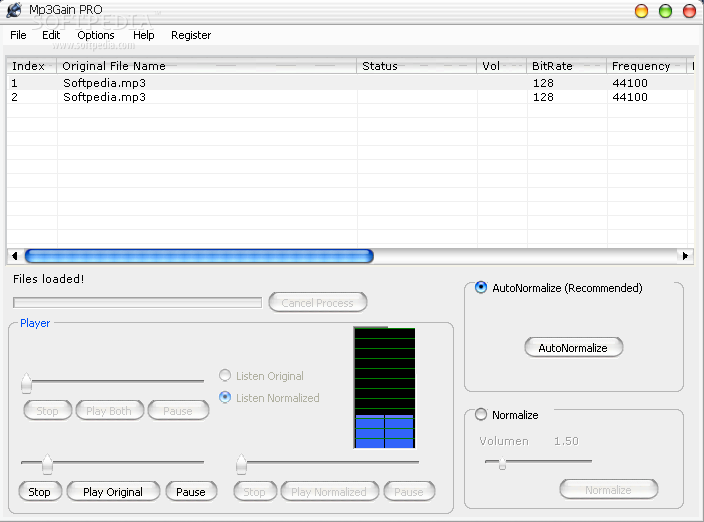This screenshot has height=522, width=704.
Task: Select Listen Original radio option
Action: coord(225,375)
